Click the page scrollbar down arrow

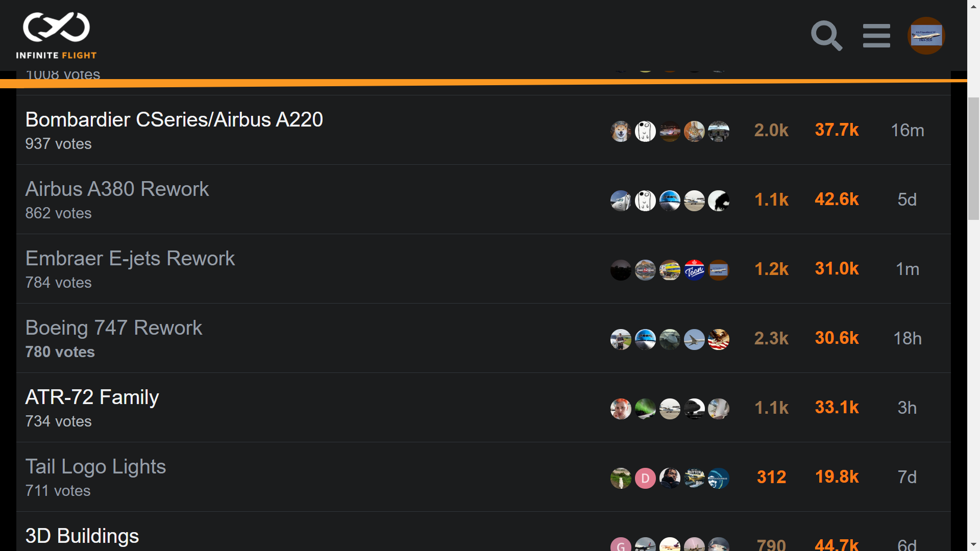(973, 544)
